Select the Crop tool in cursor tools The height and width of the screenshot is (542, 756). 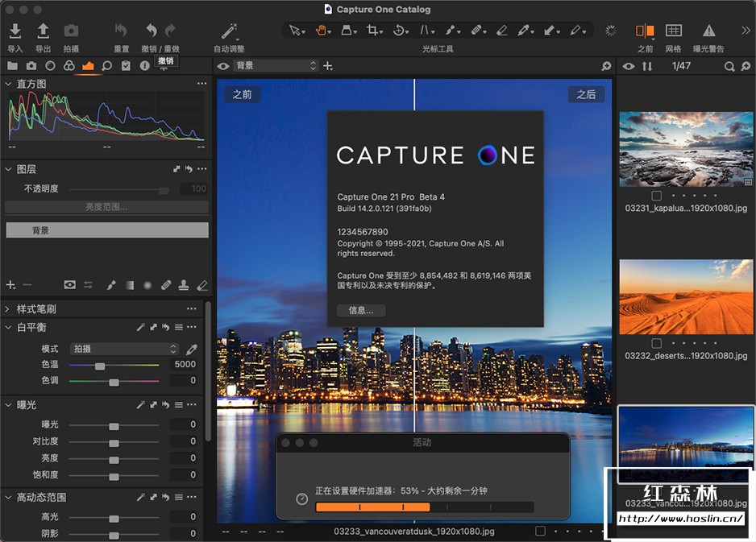point(373,31)
